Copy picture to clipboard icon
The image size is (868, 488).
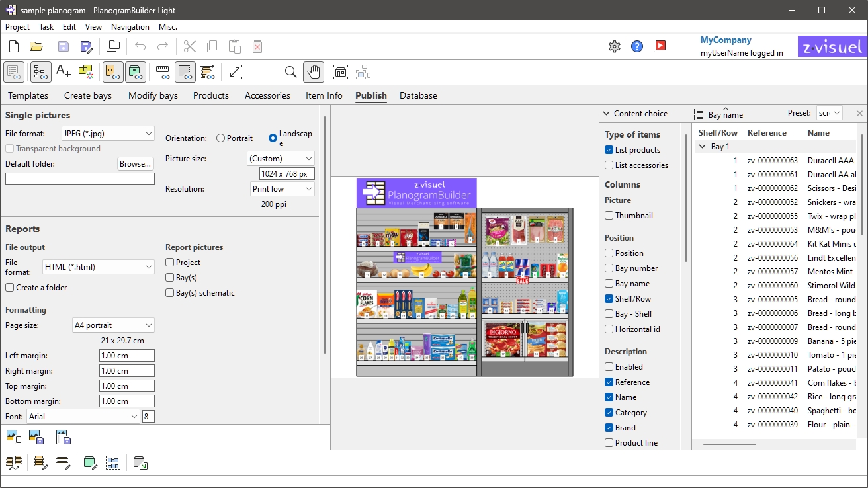point(13,437)
